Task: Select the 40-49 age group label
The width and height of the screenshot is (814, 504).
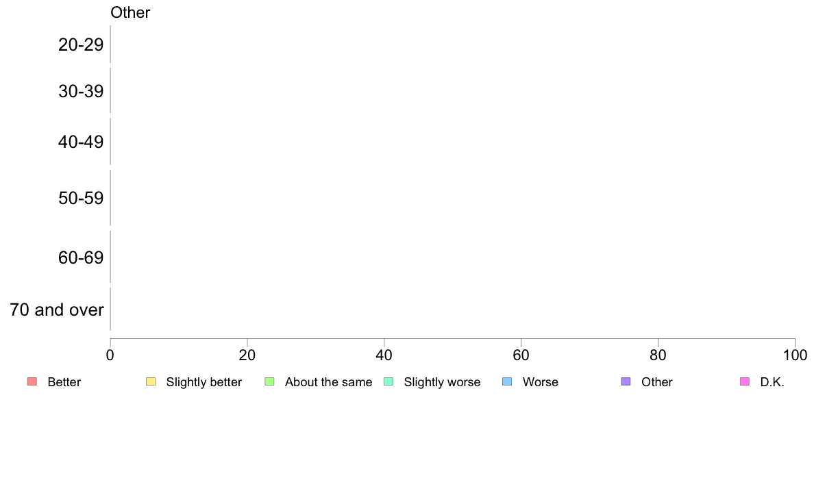Action: (81, 142)
